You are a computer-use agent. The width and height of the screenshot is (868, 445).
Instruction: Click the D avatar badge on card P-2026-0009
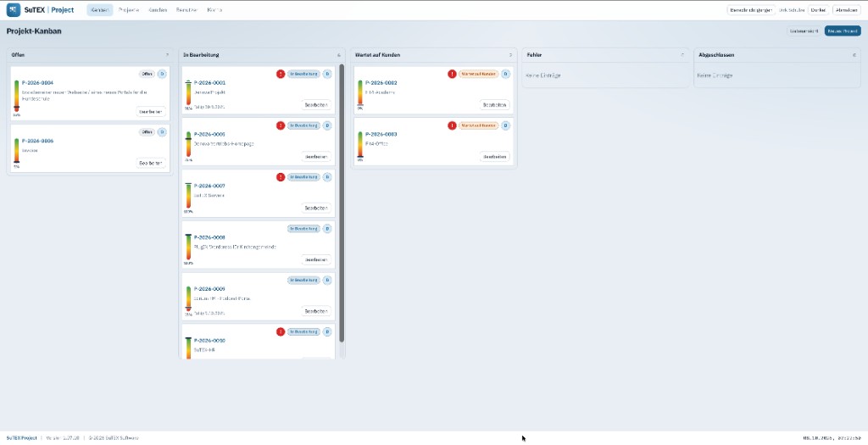coord(327,280)
